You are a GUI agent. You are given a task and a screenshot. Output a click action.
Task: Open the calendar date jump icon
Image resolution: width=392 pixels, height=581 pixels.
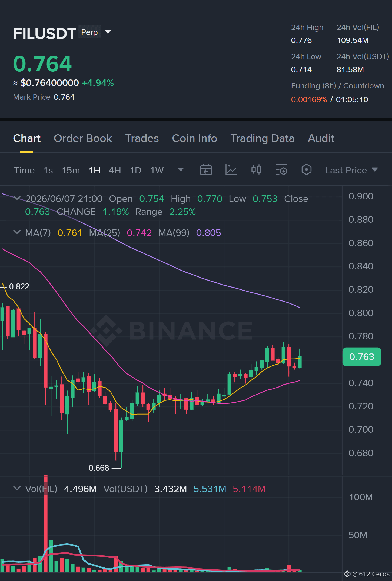tap(206, 170)
